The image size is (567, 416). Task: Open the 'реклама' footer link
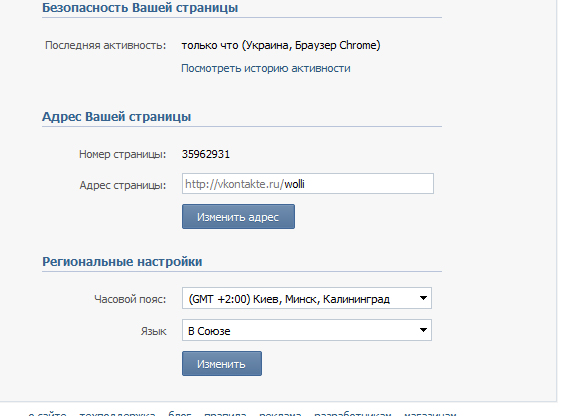pos(280,413)
